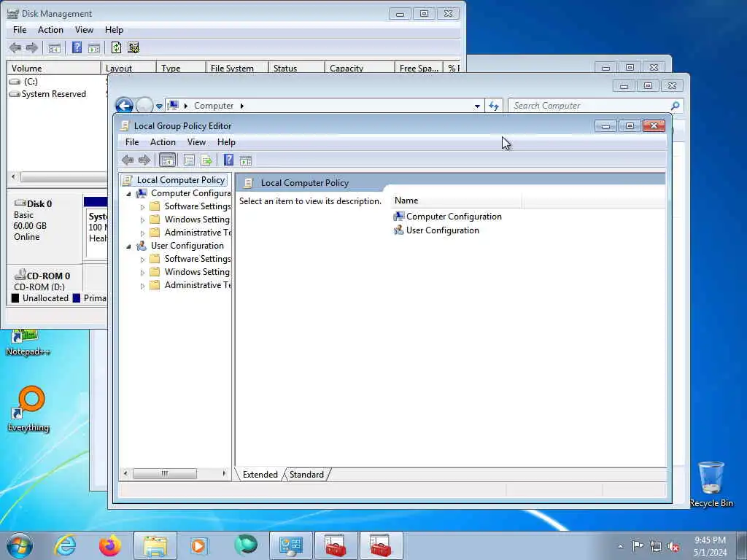Open Computer Configuration in the right pane
Viewport: 747px width, 560px height.
(447, 217)
